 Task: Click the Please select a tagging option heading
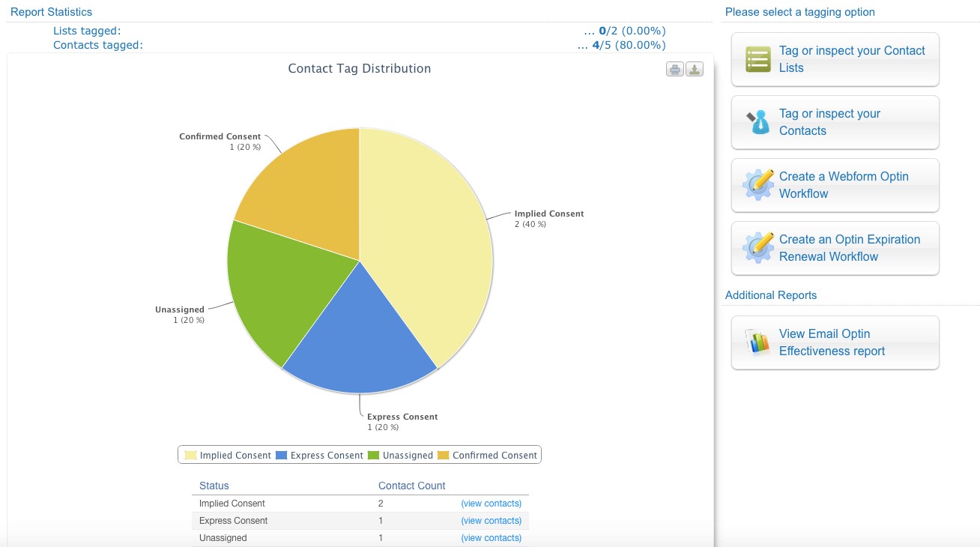[800, 12]
